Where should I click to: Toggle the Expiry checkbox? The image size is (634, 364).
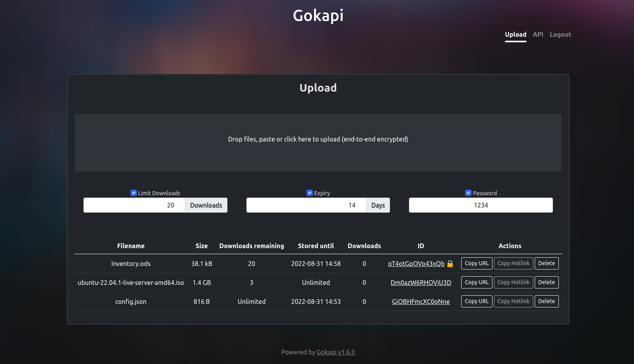click(310, 193)
